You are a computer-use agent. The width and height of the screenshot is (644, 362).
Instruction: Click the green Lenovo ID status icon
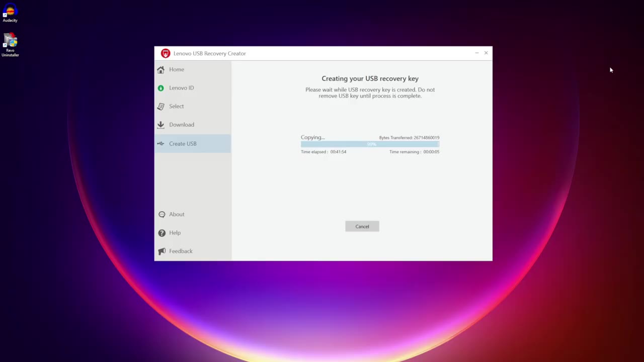(160, 88)
